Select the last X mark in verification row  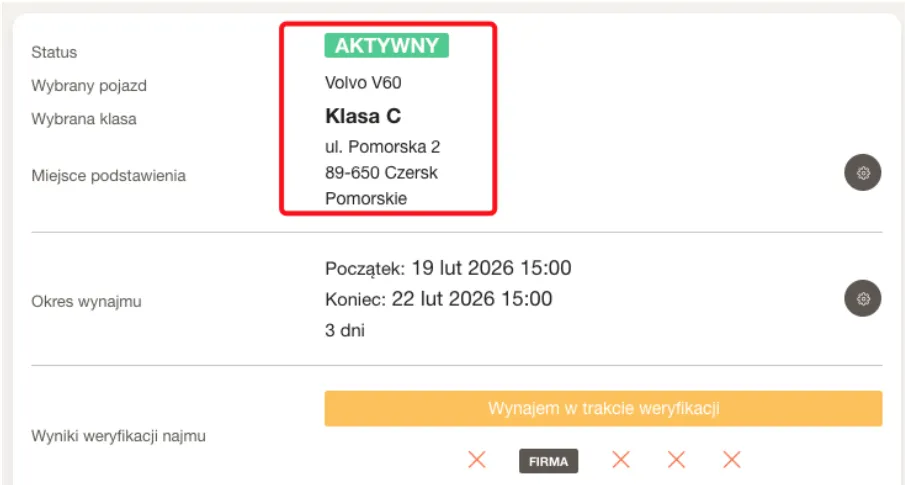[x=732, y=460]
